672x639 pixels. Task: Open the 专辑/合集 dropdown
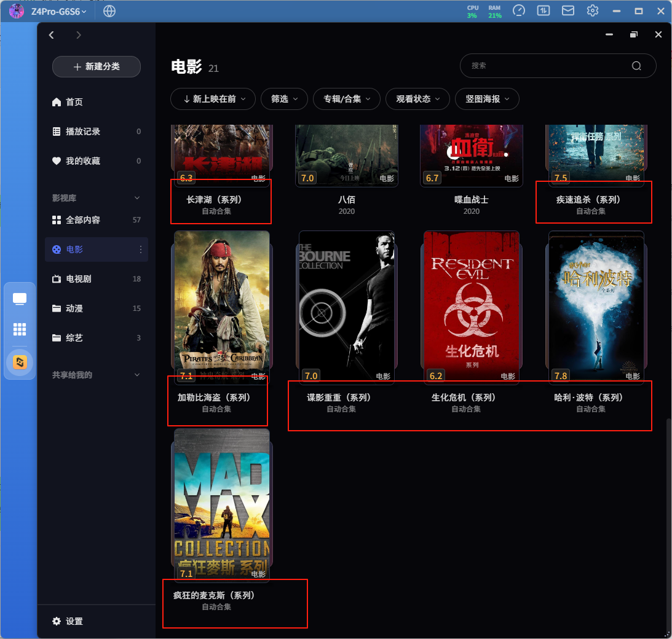347,99
